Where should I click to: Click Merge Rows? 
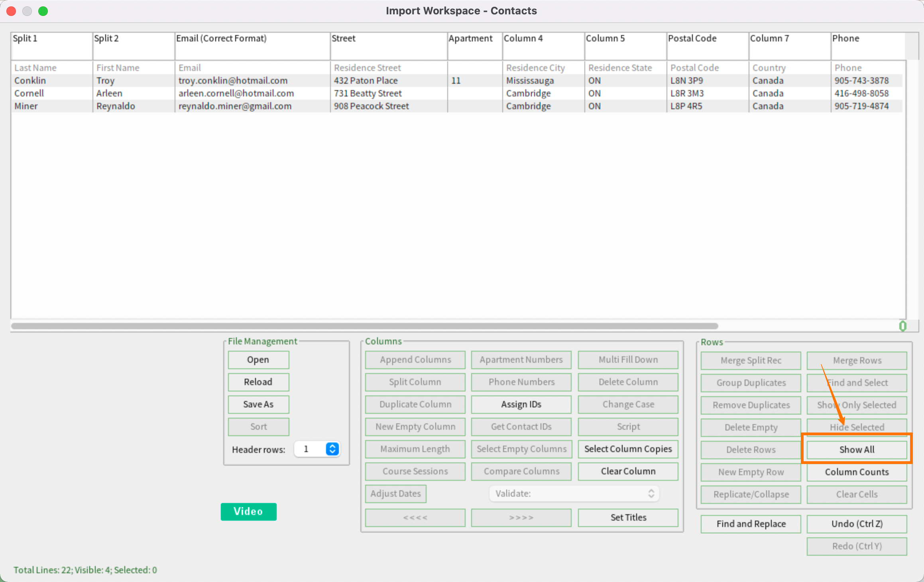point(857,361)
